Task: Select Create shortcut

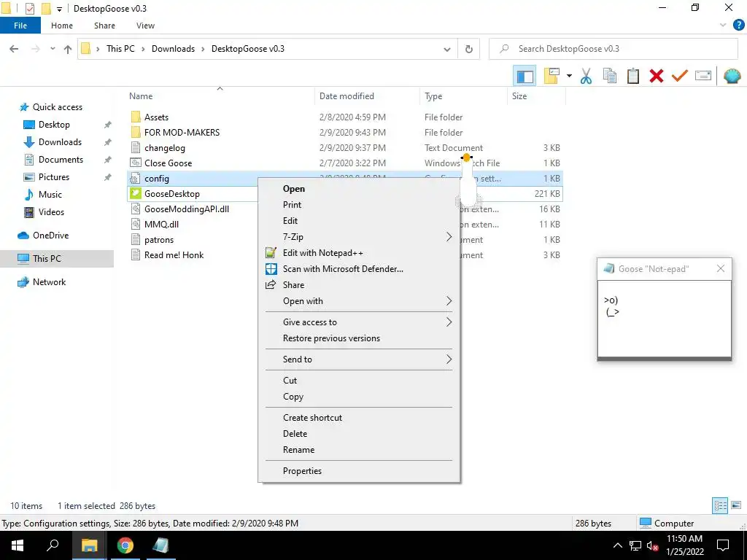Action: point(359,418)
